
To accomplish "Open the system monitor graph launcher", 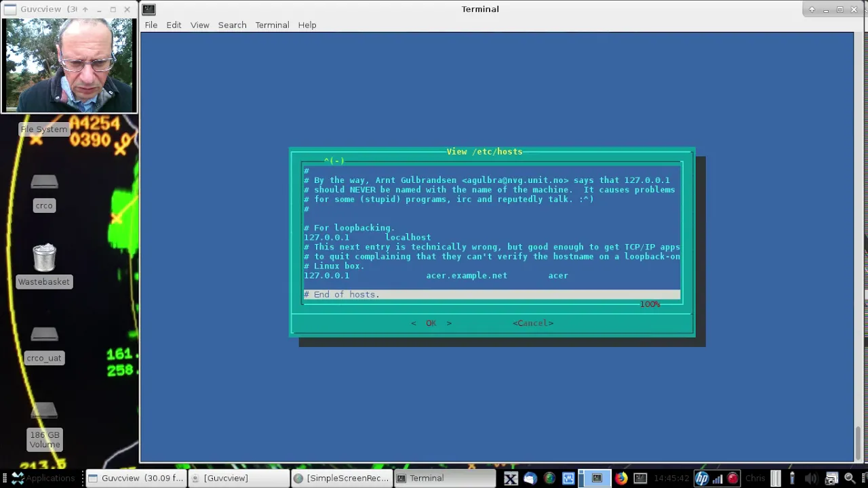I will (x=568, y=479).
